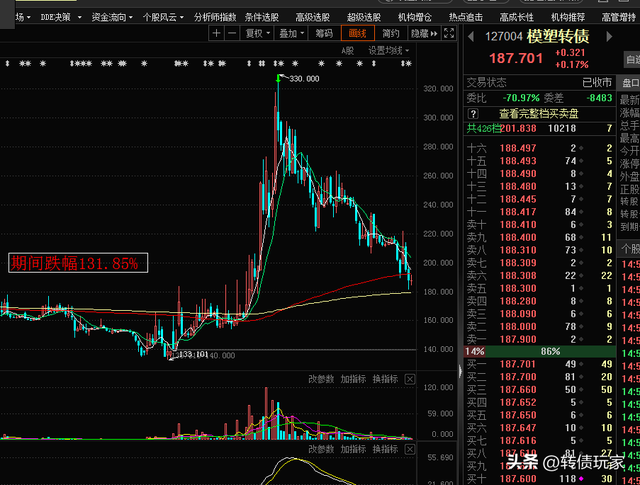
Task: Click the plus zoom-in chart button
Action: coord(217,33)
